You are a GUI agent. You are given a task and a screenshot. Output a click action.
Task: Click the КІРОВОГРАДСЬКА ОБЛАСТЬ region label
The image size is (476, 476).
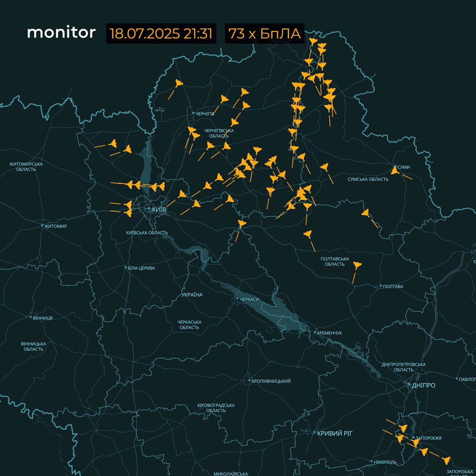[216, 408]
